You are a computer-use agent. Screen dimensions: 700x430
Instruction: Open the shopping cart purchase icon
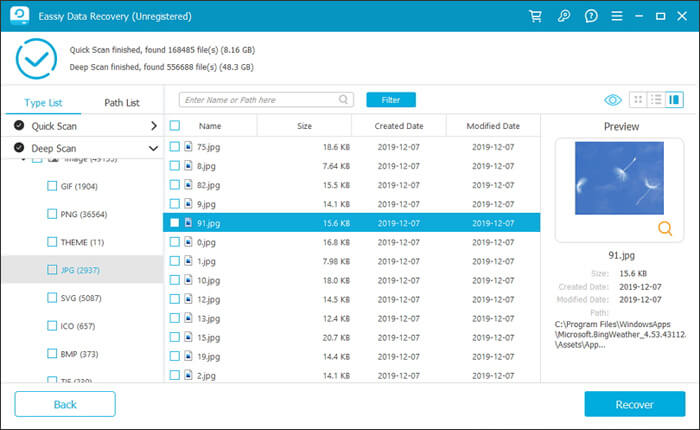click(x=534, y=17)
